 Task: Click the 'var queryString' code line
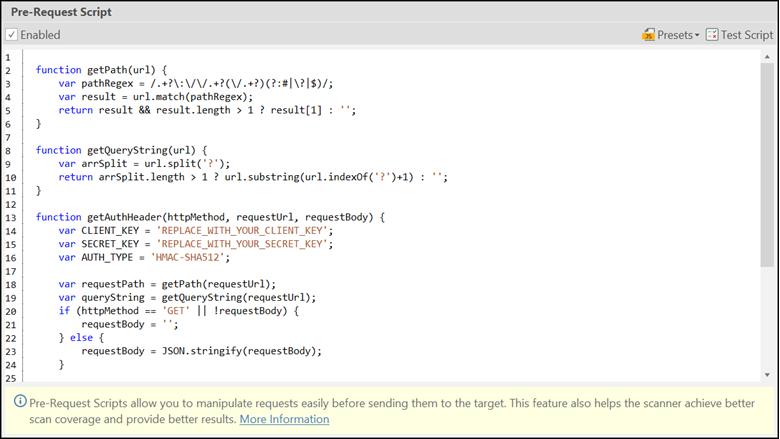[187, 298]
